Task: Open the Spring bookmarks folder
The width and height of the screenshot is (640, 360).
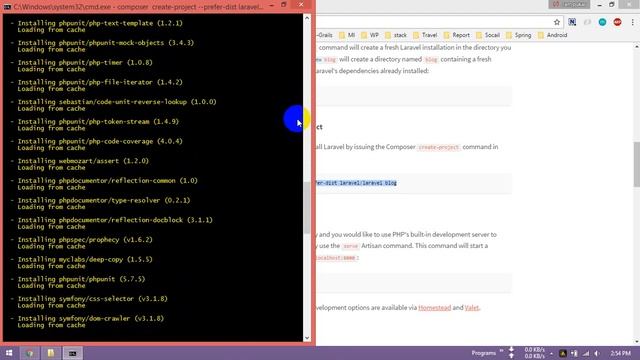Action: [519, 35]
